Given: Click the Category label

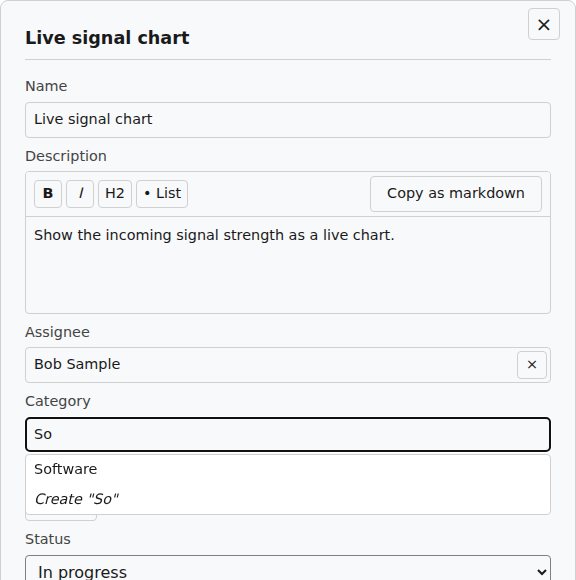Looking at the screenshot, I should click(x=58, y=401).
